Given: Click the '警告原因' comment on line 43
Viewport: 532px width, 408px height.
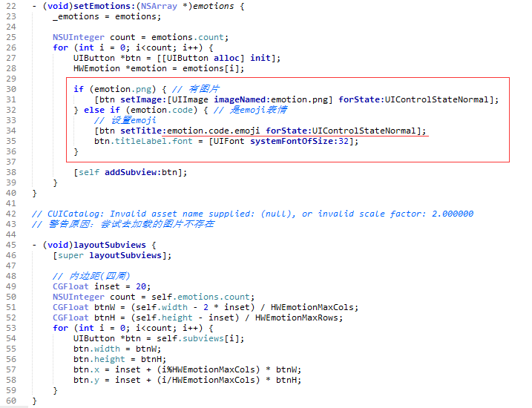Looking at the screenshot, I should 123,224.
